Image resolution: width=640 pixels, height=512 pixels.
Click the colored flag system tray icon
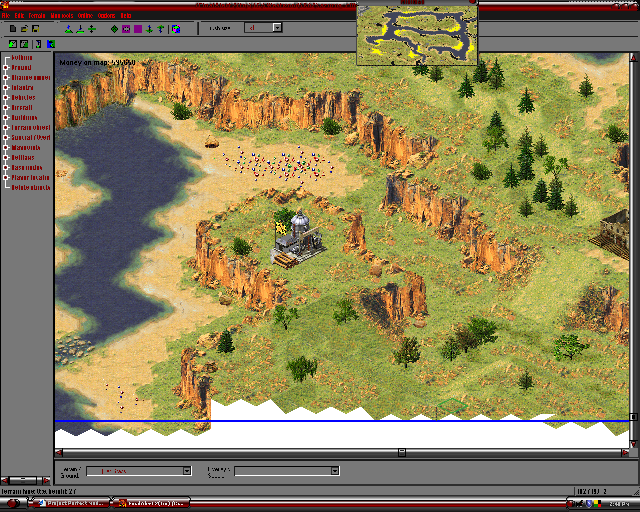pyautogui.click(x=597, y=504)
